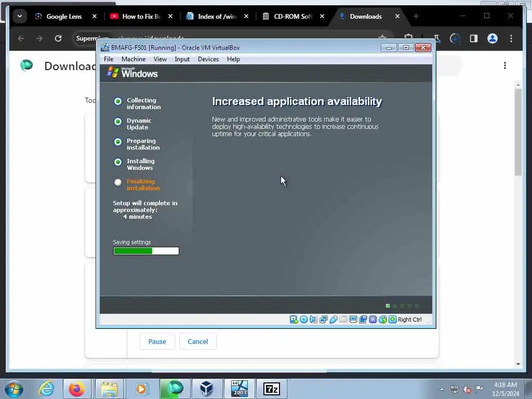
Task: Show hidden system tray icons
Action: (442, 389)
